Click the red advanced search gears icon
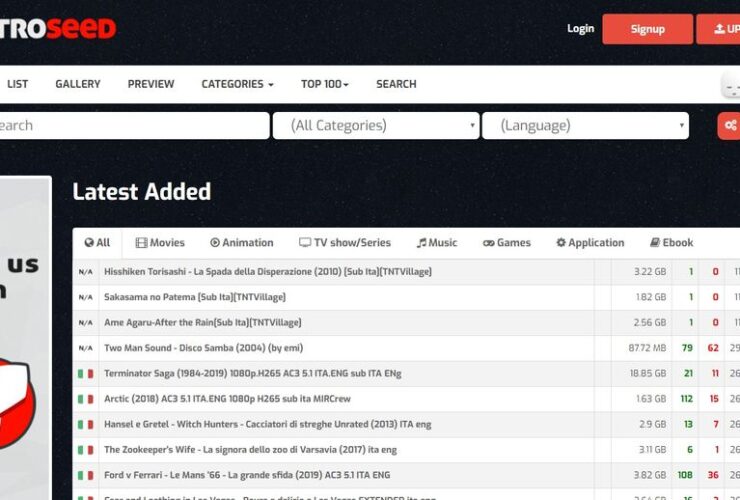This screenshot has width=740, height=500. pos(729,126)
